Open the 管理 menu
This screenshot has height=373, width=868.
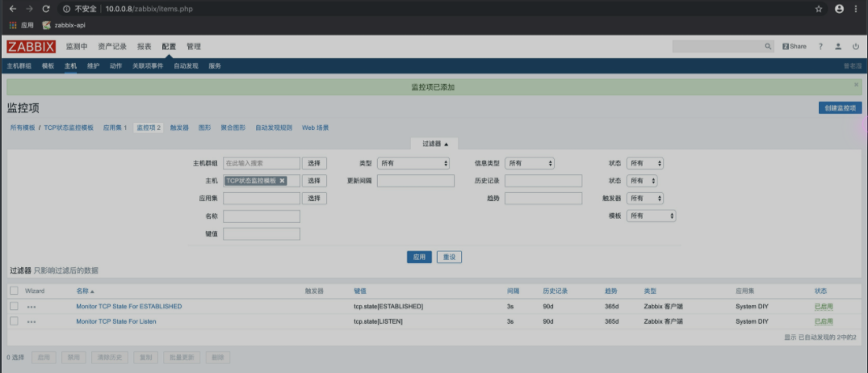[194, 47]
